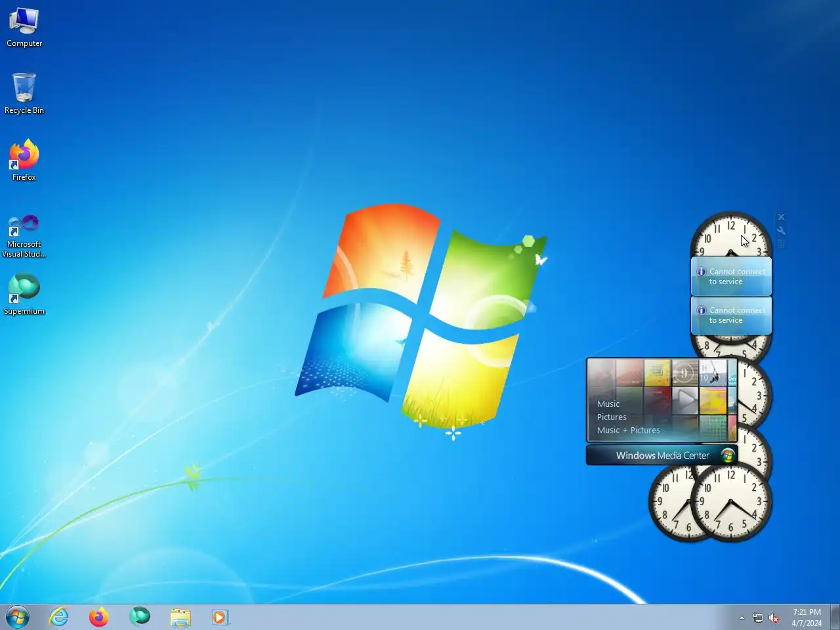840x630 pixels.
Task: Launch Supermium from the taskbar
Action: pyautogui.click(x=140, y=617)
